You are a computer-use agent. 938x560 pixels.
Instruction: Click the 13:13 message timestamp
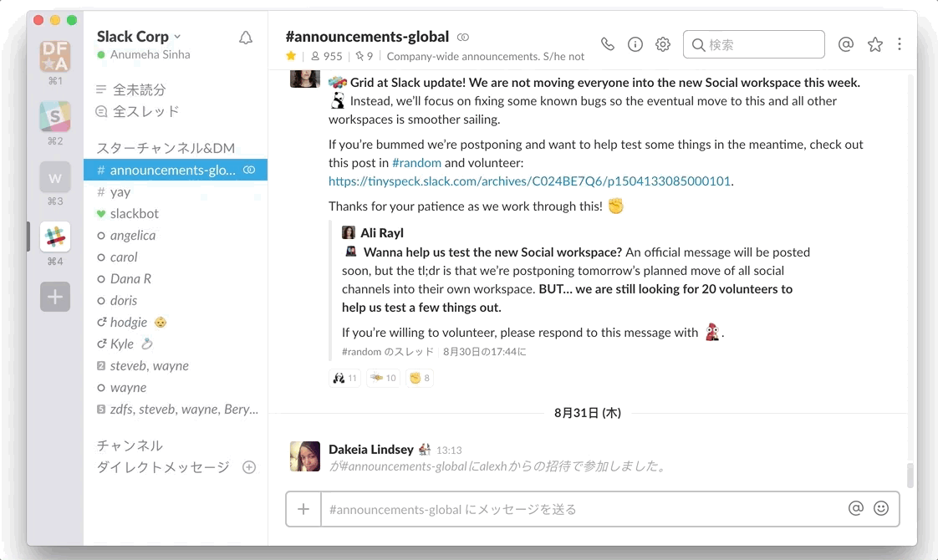pos(449,451)
